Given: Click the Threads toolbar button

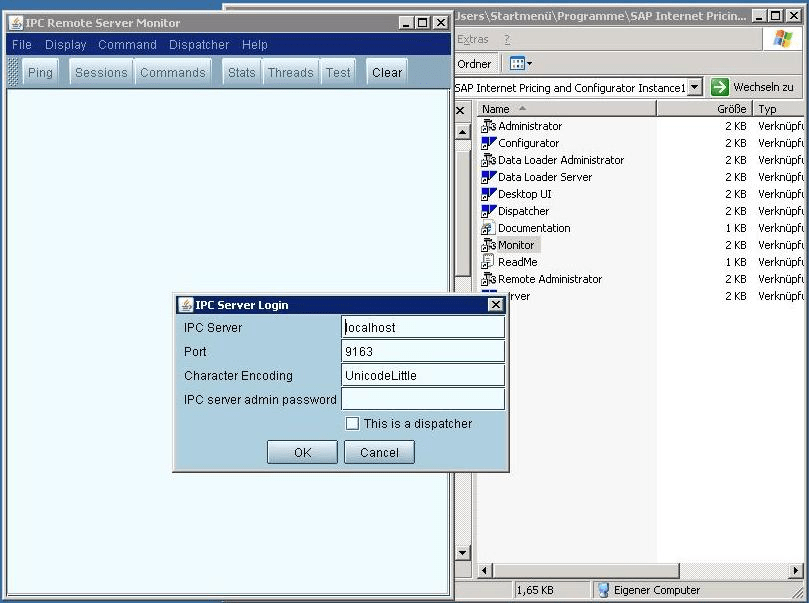Looking at the screenshot, I should coord(290,72).
